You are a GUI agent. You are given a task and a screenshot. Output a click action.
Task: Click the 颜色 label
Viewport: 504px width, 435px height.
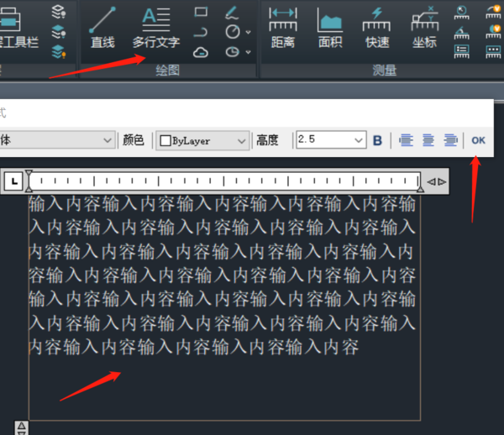(x=134, y=140)
